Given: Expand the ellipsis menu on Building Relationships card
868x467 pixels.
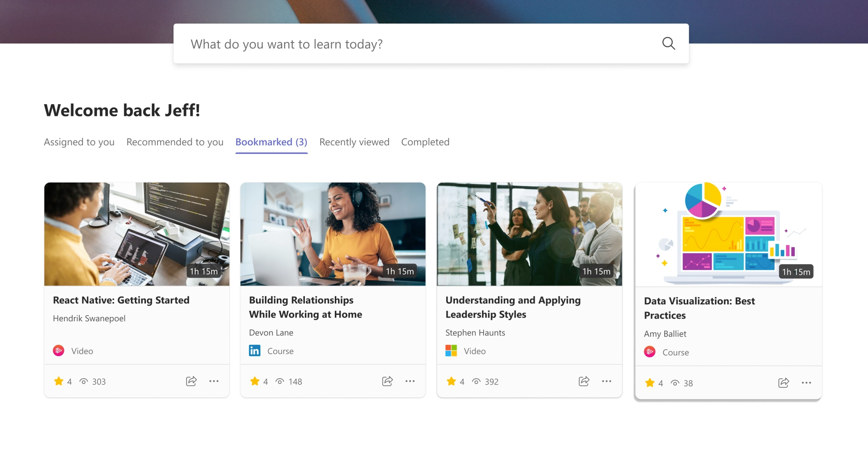Looking at the screenshot, I should point(410,381).
